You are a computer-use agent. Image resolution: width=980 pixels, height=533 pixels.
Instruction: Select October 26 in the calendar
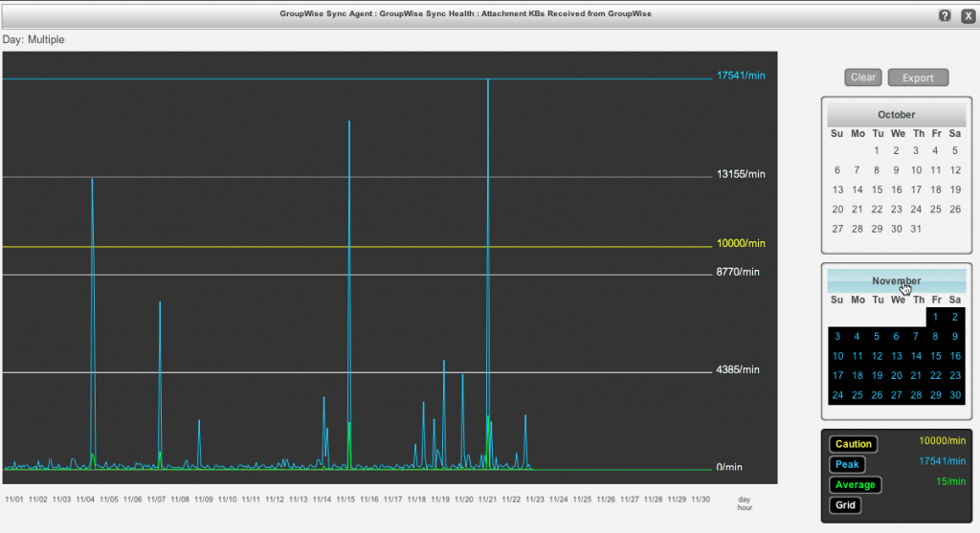click(955, 210)
